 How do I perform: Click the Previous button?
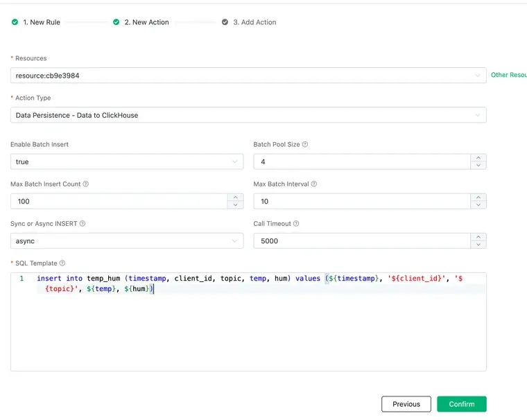pos(406,404)
